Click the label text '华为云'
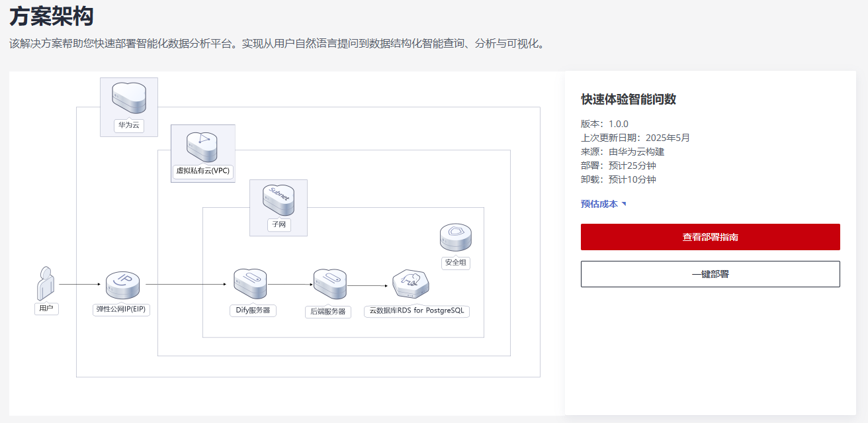Viewport: 868px width, 423px height. 129,124
